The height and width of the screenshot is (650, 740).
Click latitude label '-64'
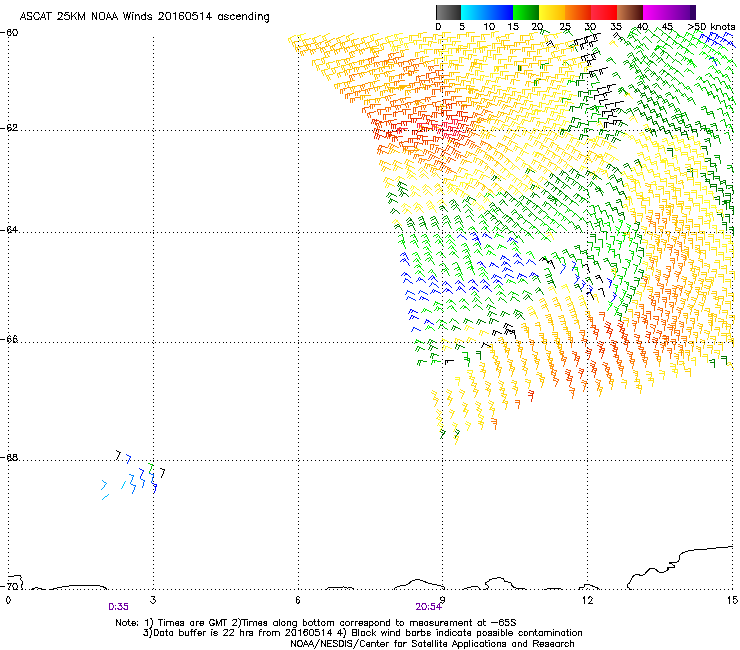click(x=9, y=230)
